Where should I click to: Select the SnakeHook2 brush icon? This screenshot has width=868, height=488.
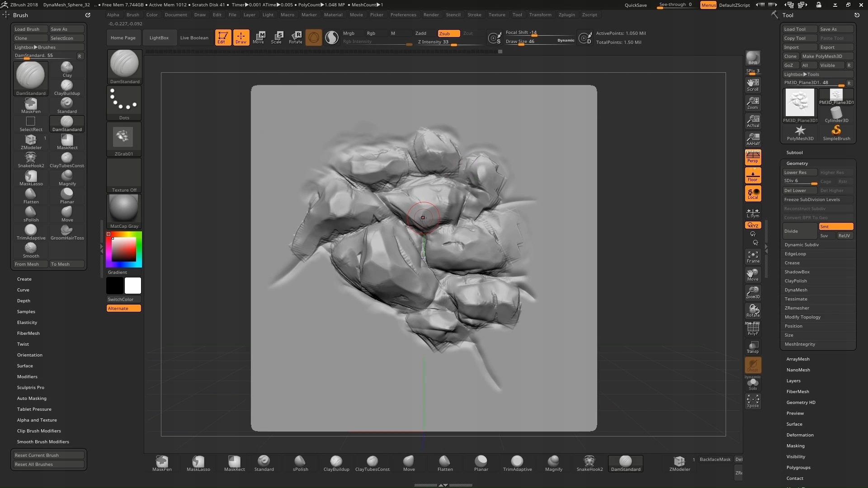pos(31,160)
